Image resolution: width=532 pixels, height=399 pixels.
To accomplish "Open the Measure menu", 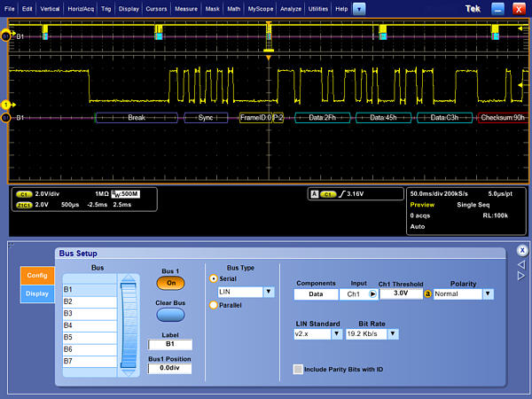I will 185,8.
